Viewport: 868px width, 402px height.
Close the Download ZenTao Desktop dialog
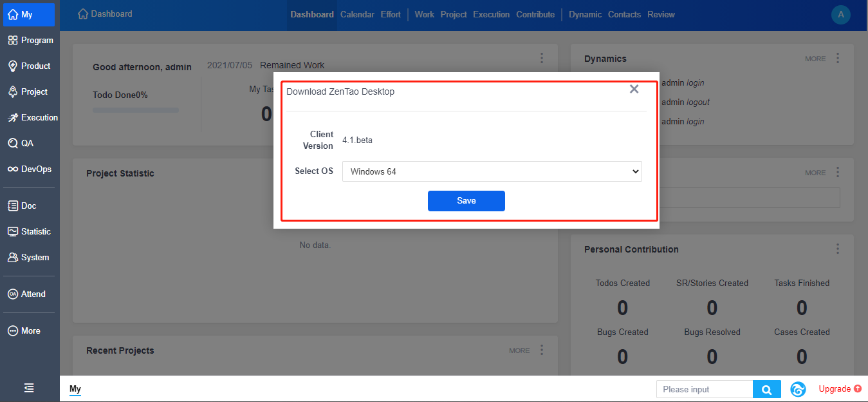pos(634,89)
